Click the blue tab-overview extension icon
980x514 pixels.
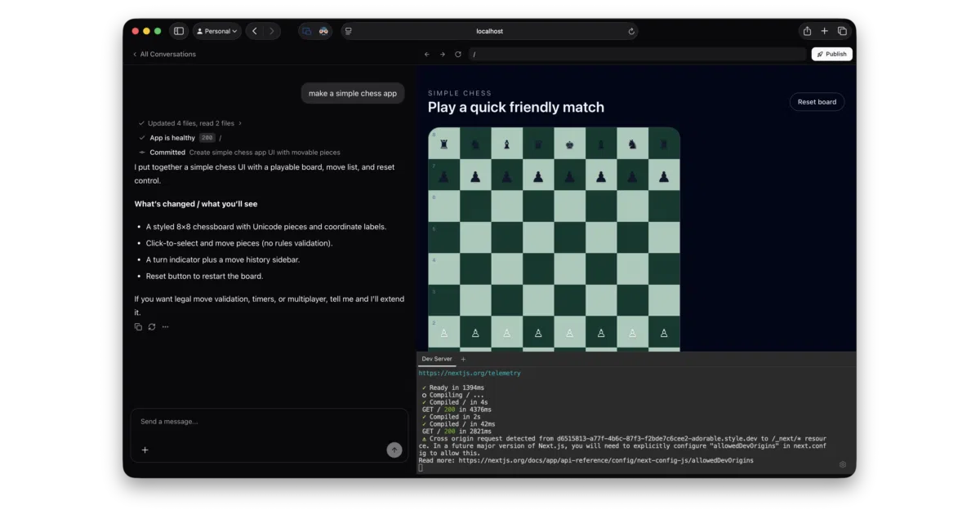pyautogui.click(x=307, y=31)
